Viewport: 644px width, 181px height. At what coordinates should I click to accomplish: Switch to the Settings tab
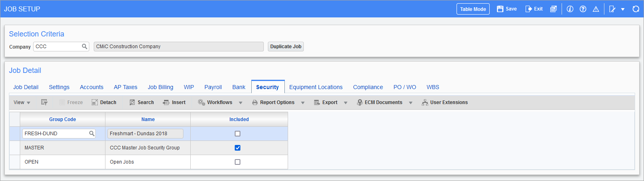point(59,87)
